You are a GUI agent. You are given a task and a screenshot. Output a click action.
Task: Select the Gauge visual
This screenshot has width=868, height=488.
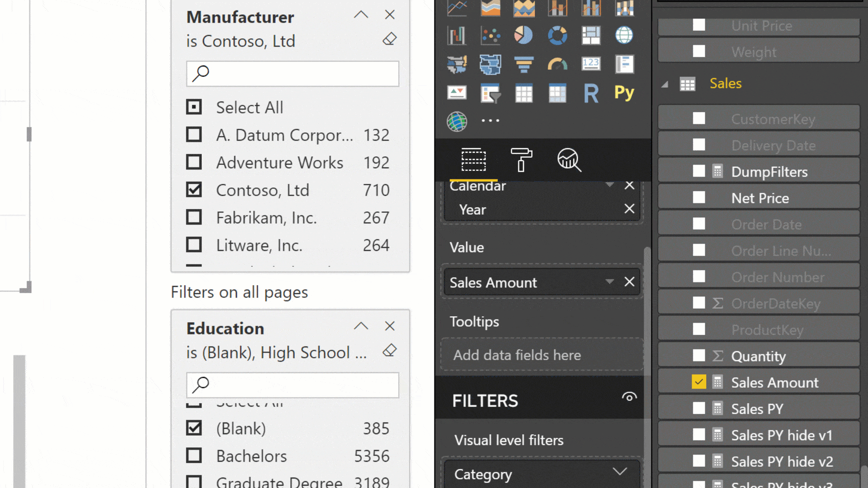(x=557, y=65)
